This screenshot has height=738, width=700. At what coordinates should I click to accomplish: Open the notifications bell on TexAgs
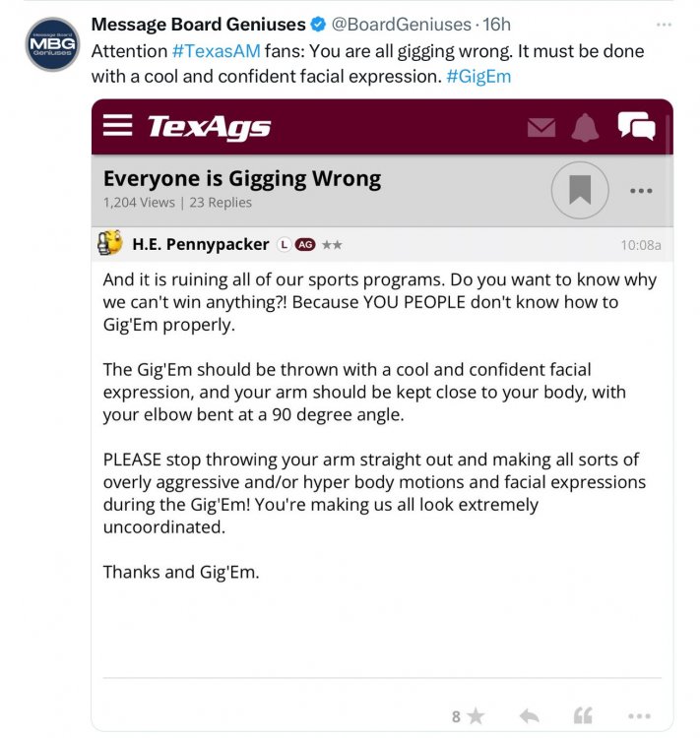point(586,127)
